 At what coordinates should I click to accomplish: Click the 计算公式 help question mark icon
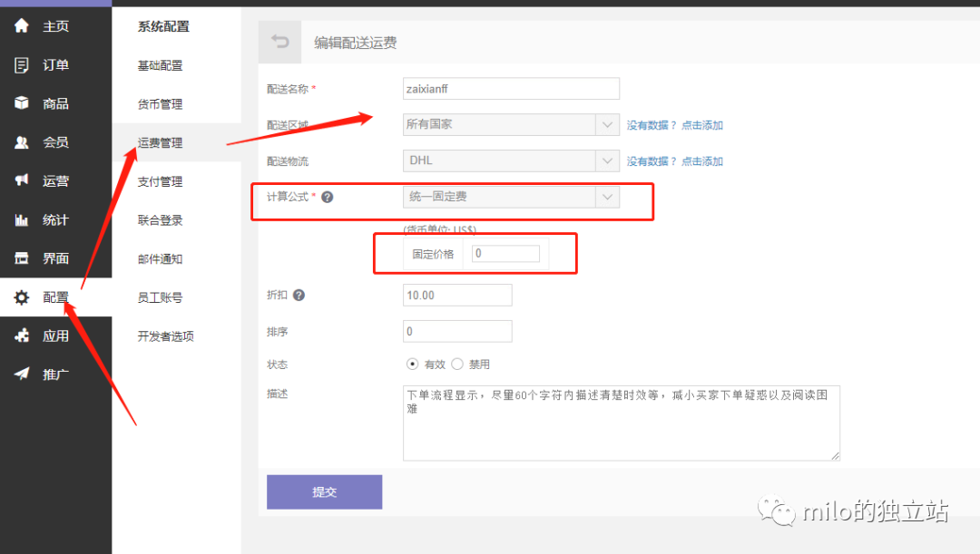[328, 198]
